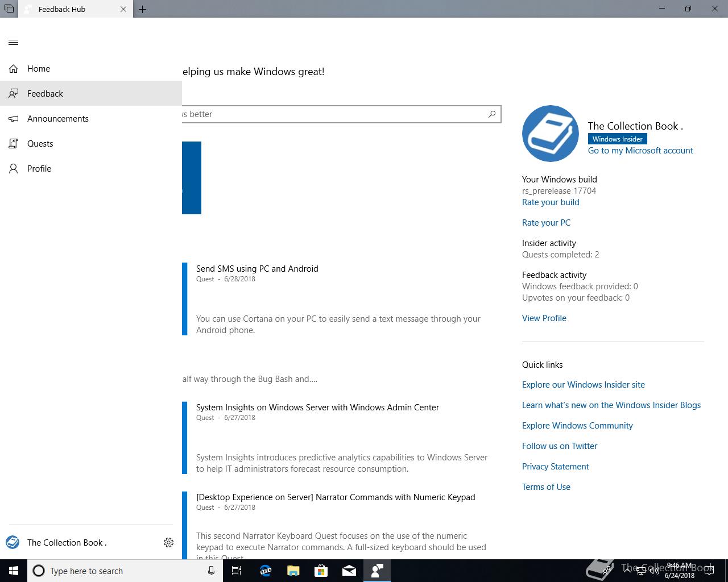Open the Windows Start menu
728x582 pixels.
coord(14,571)
